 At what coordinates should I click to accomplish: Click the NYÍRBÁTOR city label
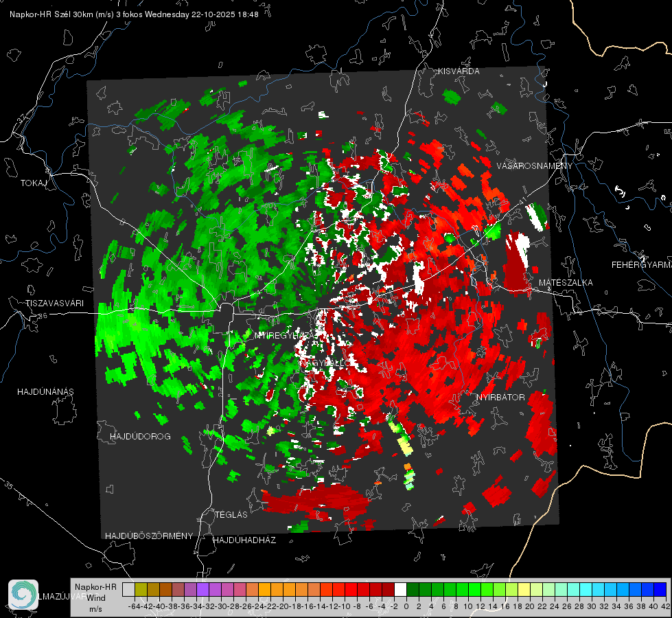coord(500,397)
